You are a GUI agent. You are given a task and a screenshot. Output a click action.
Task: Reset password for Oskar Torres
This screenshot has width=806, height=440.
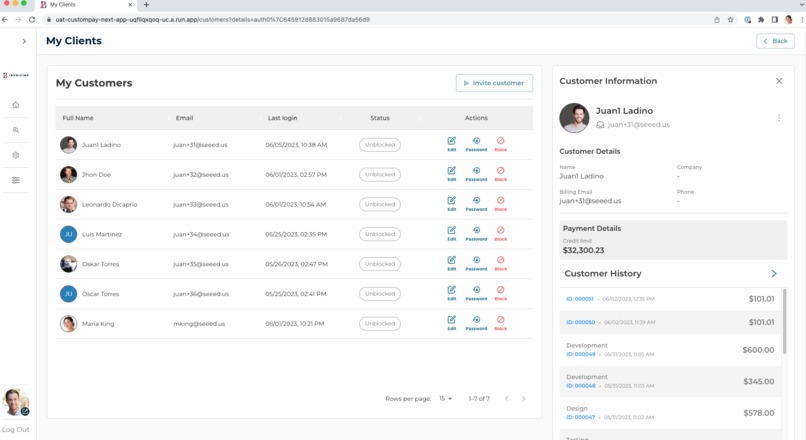click(x=476, y=263)
